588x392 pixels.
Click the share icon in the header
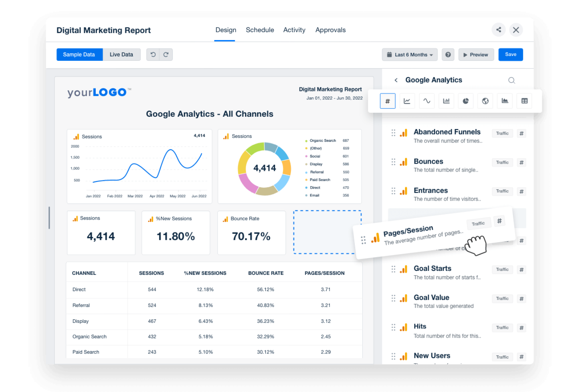tap(499, 30)
